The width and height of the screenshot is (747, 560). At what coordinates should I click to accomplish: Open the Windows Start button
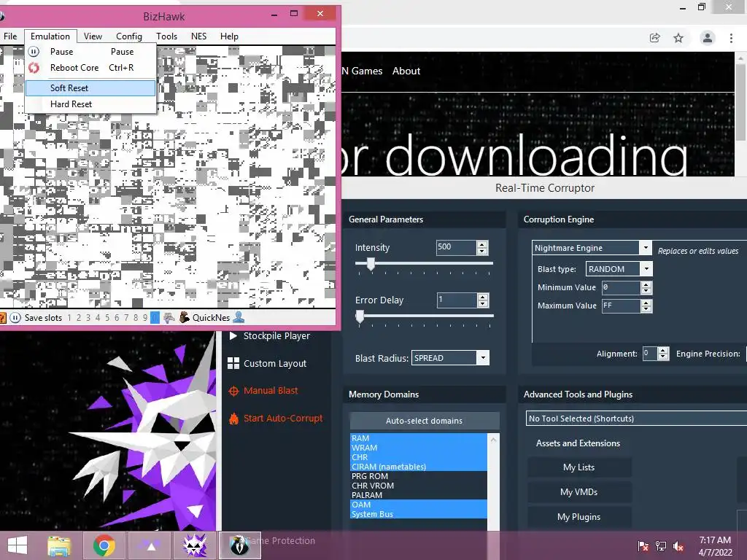18,545
